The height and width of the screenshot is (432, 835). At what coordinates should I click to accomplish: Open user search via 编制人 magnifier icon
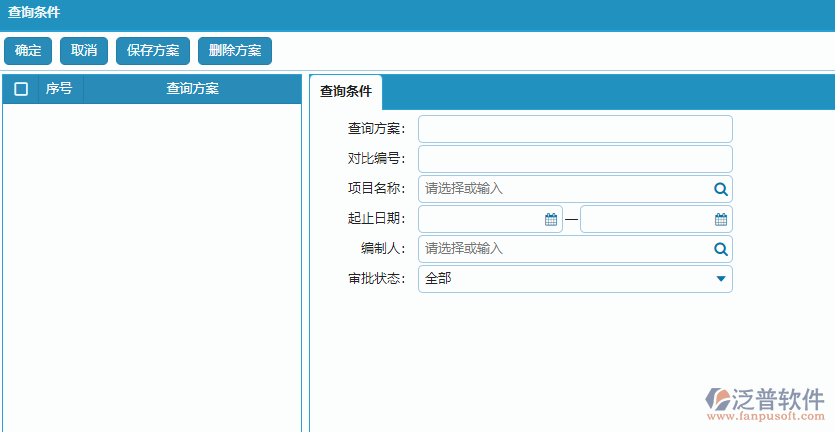pos(721,249)
